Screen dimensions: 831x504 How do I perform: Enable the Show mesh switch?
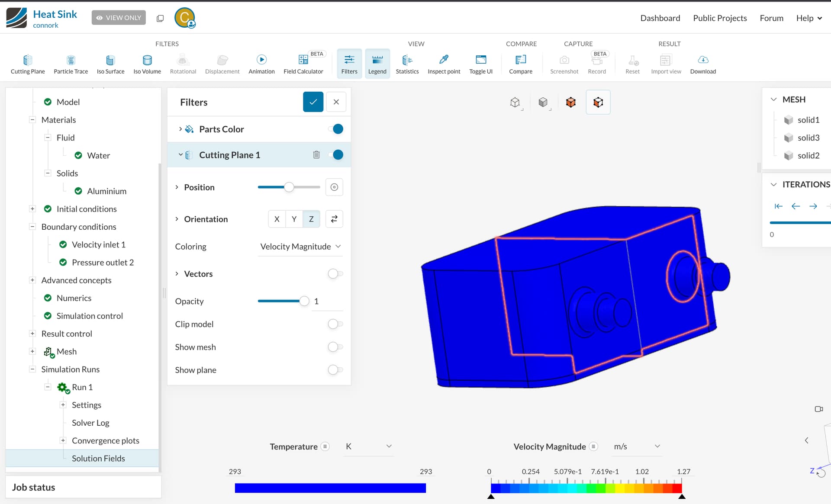335,347
